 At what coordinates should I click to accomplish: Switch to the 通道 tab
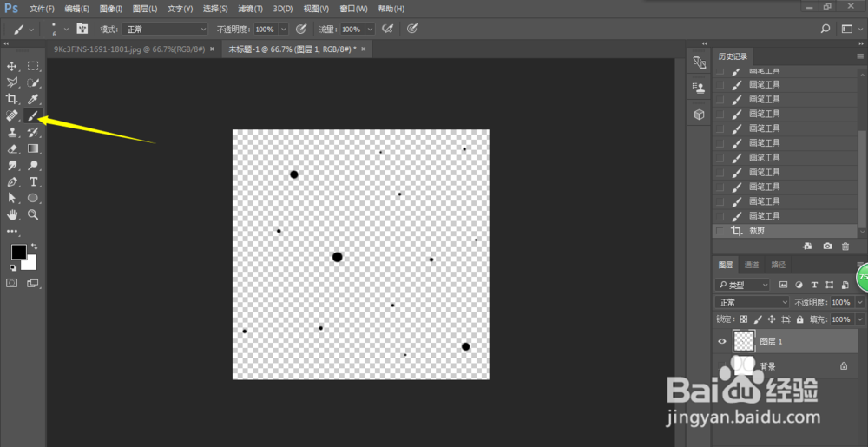click(x=751, y=265)
